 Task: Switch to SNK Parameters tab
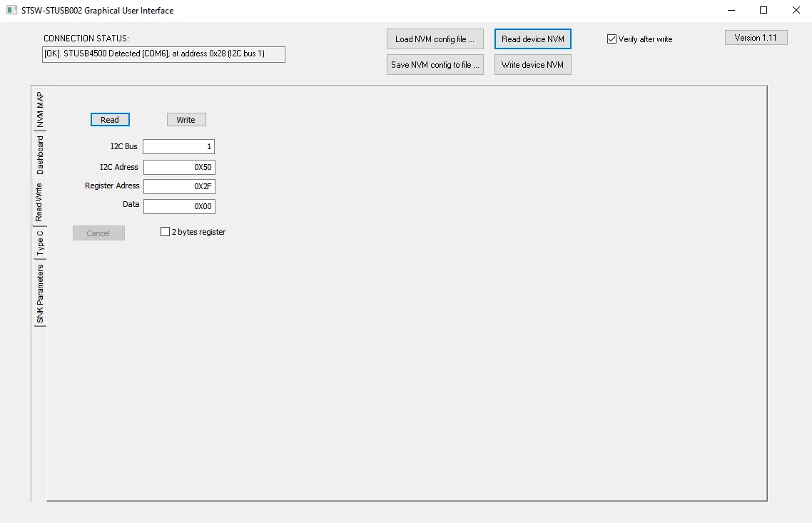40,293
